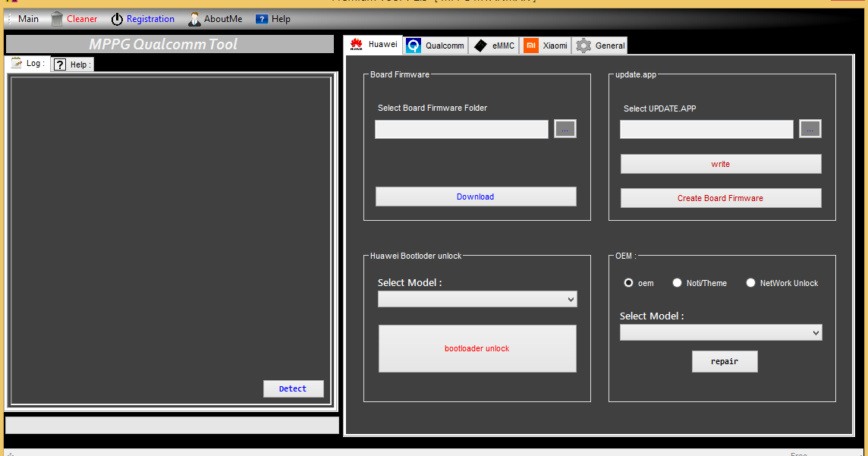The image size is (868, 456).
Task: Click the Xiaomi Mi logo icon
Action: click(531, 46)
